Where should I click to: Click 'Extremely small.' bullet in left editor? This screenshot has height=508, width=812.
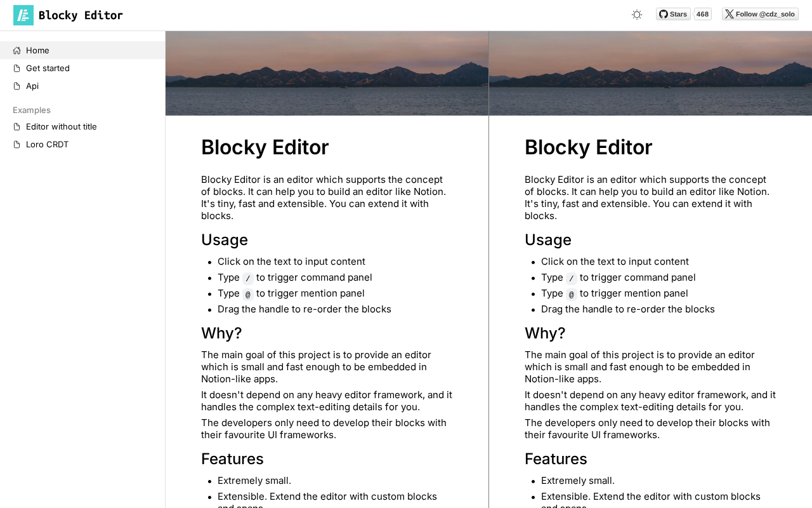tap(254, 481)
